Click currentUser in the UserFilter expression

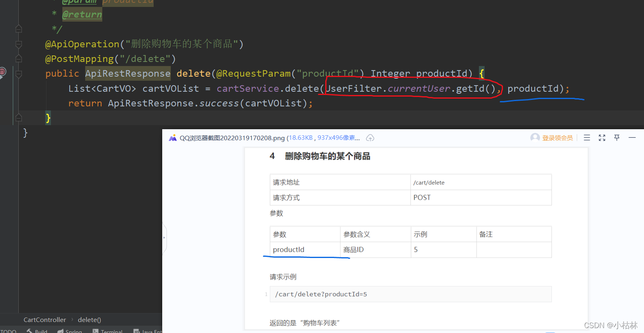click(x=419, y=88)
